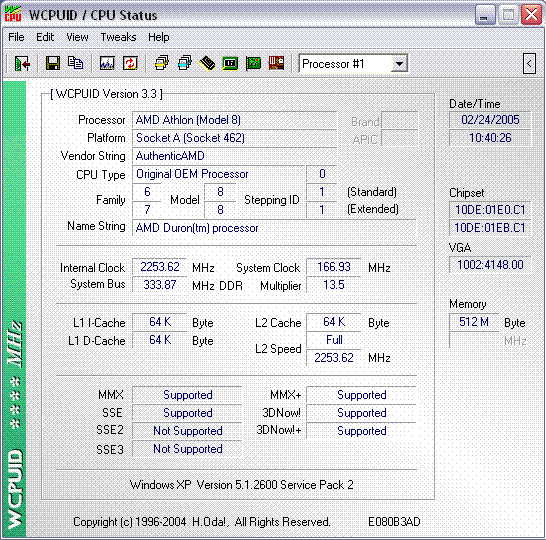The image size is (546, 540).
Task: Click the 'Original OEM Processor' CPU type field
Action: pyautogui.click(x=218, y=174)
